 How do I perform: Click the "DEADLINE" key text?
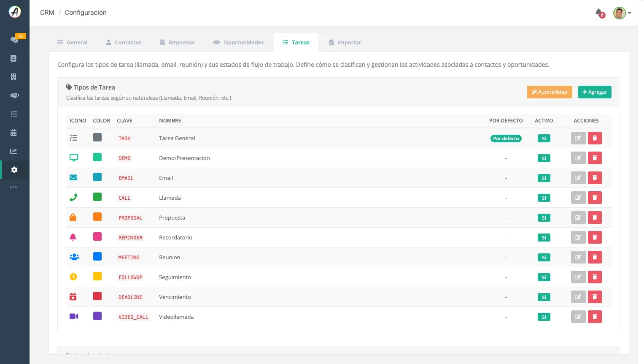pos(130,297)
